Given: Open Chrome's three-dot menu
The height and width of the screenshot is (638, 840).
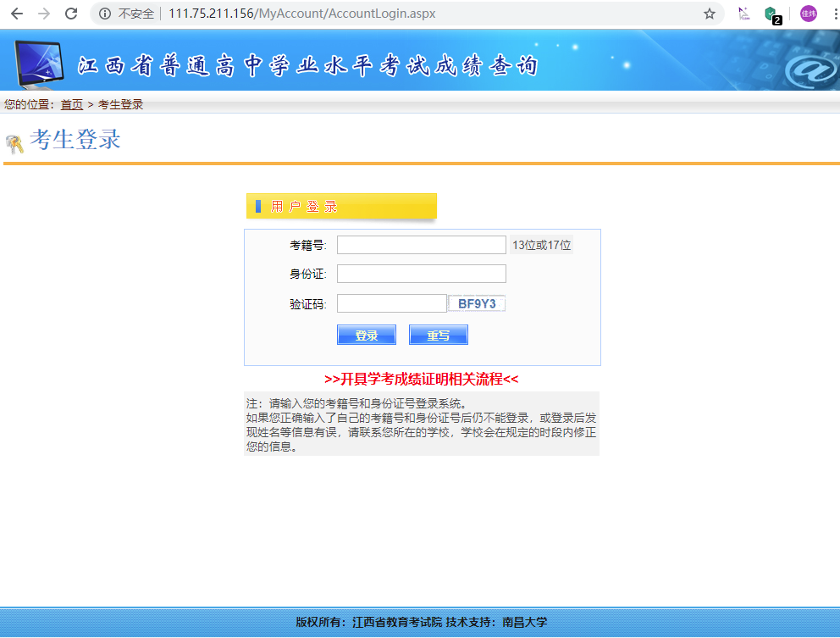Looking at the screenshot, I should coord(835,14).
